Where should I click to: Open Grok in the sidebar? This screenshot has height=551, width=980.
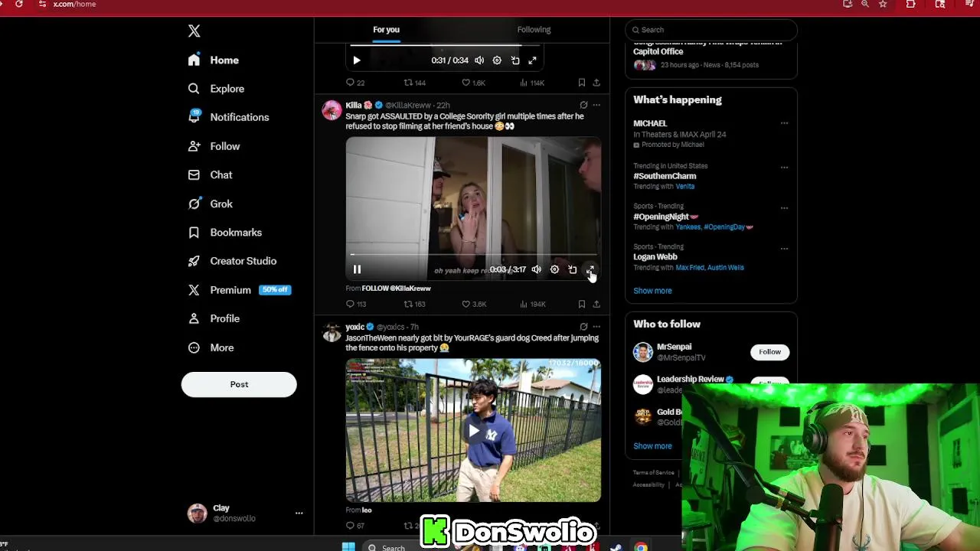(x=211, y=204)
